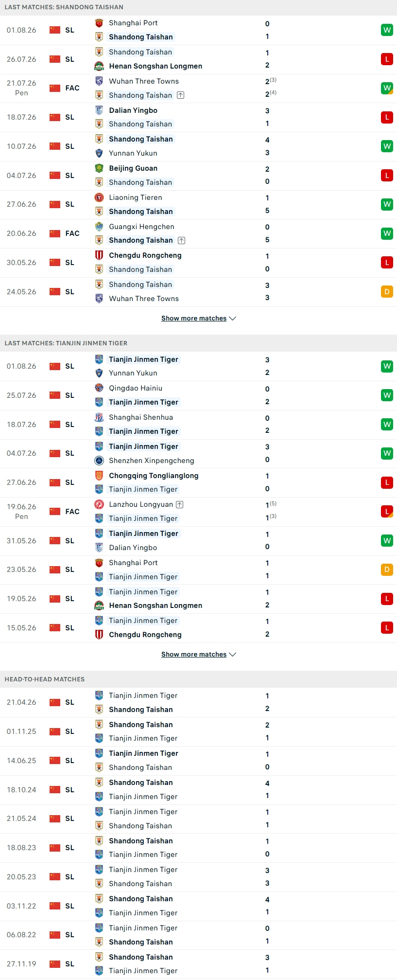Click the Chongqing Tonglianglong crest

point(99,476)
